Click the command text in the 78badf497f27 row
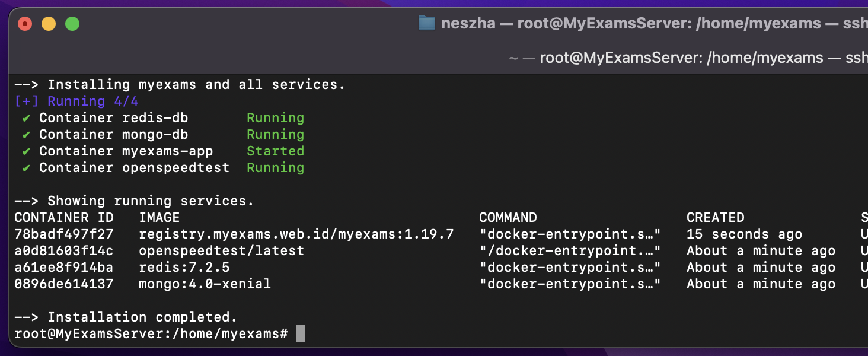This screenshot has width=868, height=356. point(570,234)
